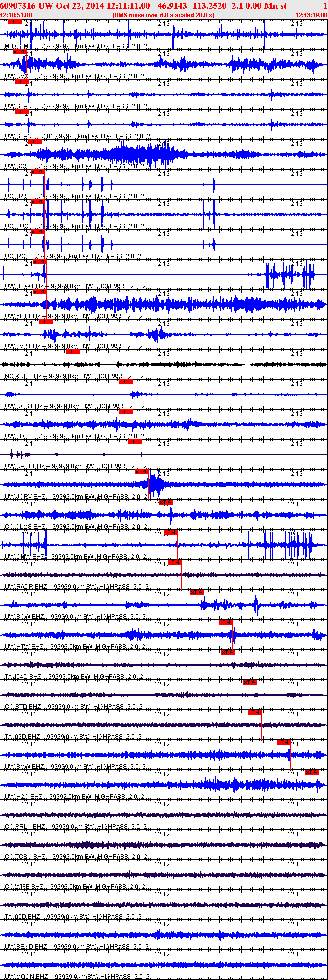Select the pick flag on the NC KRP trace
Screen dimensions: 328x980
[x=73, y=352]
